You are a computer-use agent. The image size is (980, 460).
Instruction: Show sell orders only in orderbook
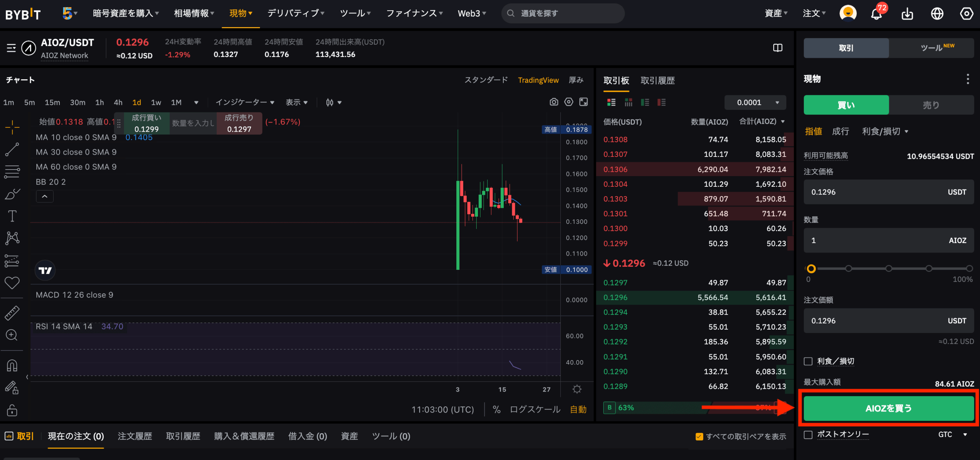tap(661, 102)
